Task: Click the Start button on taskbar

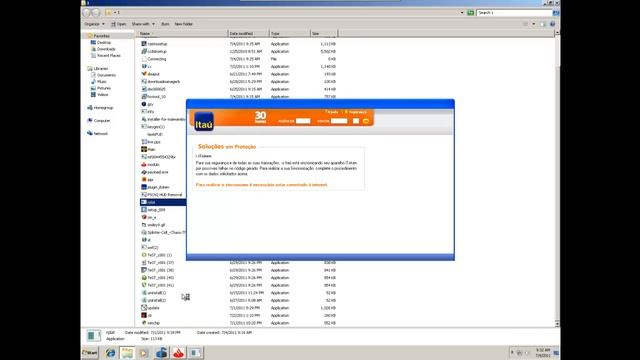Action: point(90,353)
